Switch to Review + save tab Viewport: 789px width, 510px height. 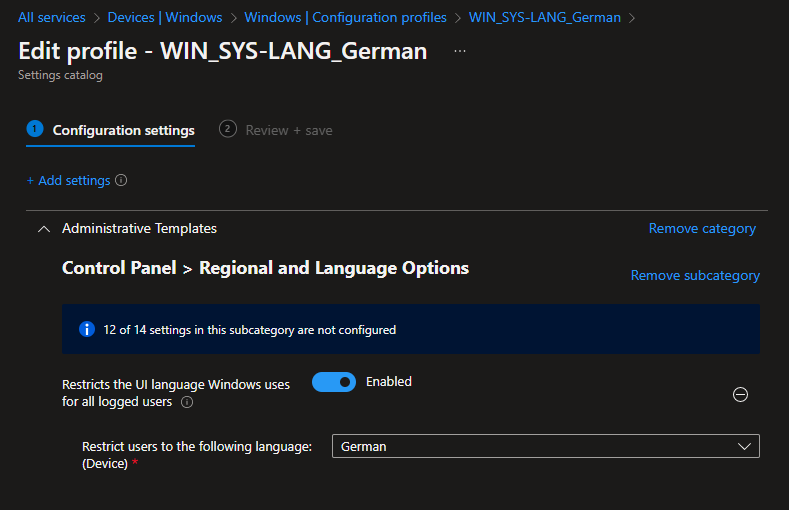point(289,130)
